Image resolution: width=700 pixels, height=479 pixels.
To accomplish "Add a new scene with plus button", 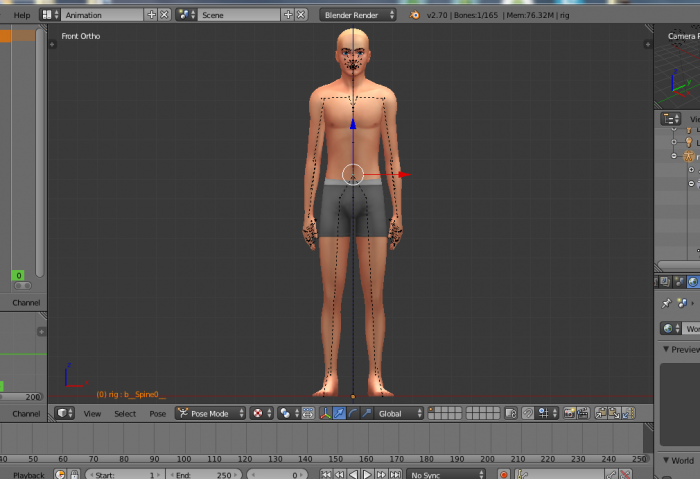I will [288, 15].
